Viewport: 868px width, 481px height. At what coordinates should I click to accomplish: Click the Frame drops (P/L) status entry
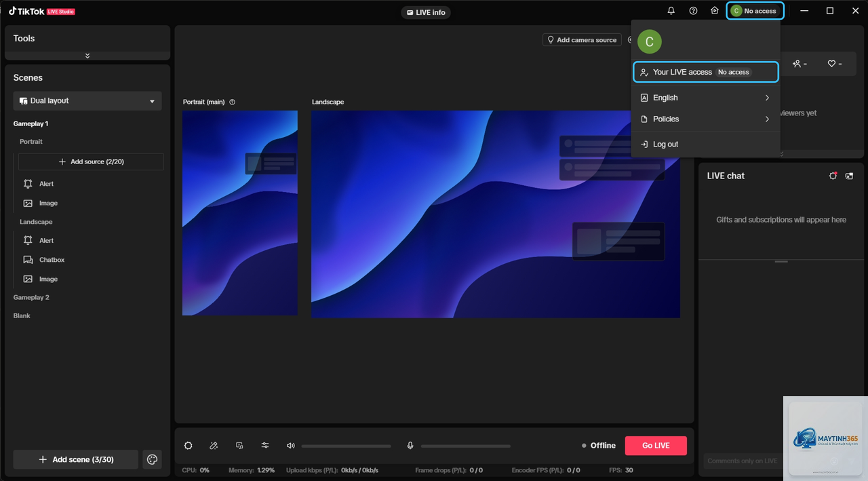tap(449, 470)
